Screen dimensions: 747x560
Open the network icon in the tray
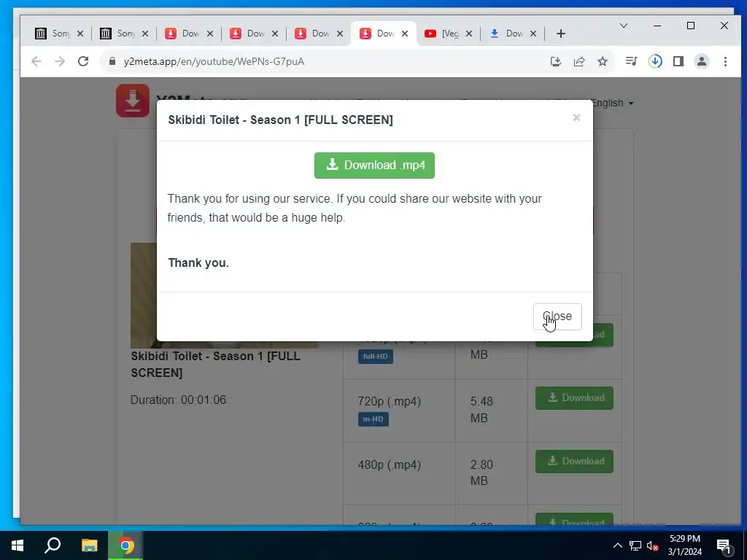pos(635,545)
